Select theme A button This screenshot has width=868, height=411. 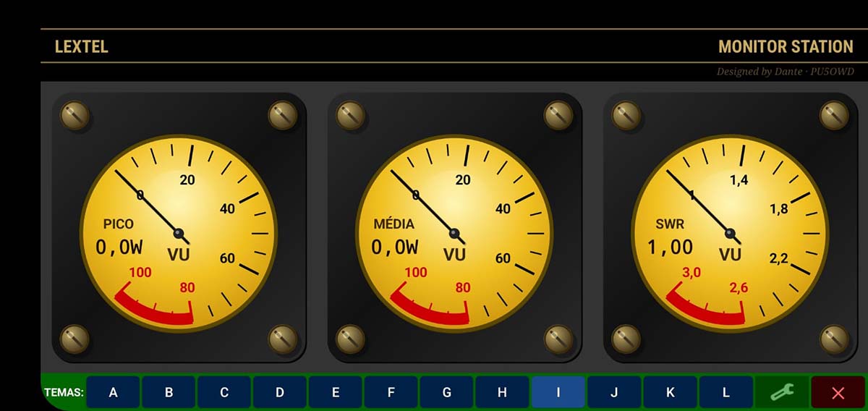[x=114, y=392]
